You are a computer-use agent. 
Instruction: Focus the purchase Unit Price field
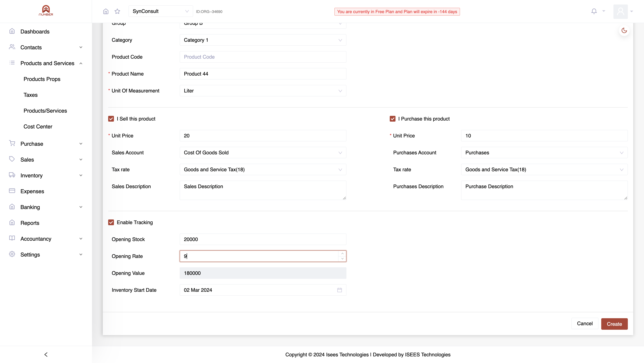coord(544,136)
